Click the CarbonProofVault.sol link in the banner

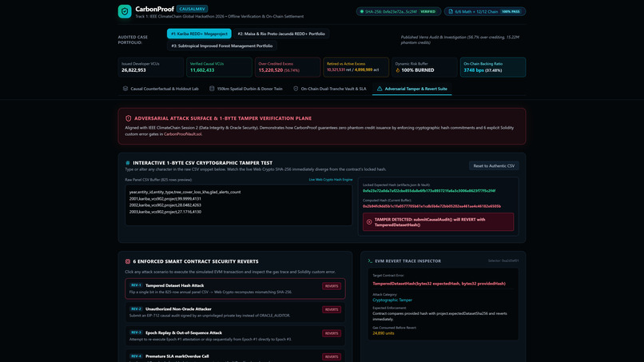click(183, 134)
